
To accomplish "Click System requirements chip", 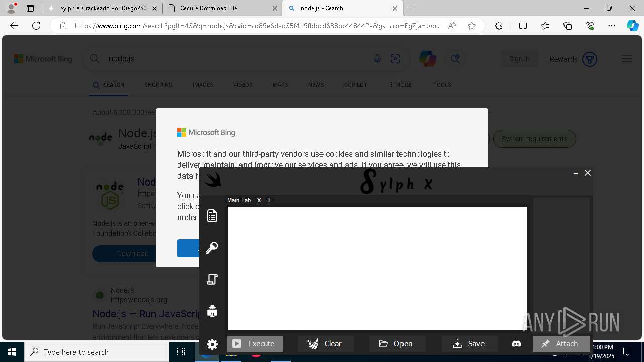I will coord(534,139).
